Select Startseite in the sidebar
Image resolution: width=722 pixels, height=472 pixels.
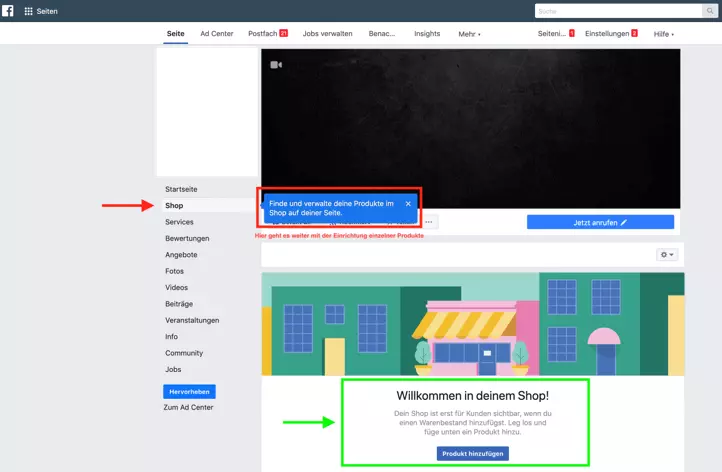coord(181,189)
